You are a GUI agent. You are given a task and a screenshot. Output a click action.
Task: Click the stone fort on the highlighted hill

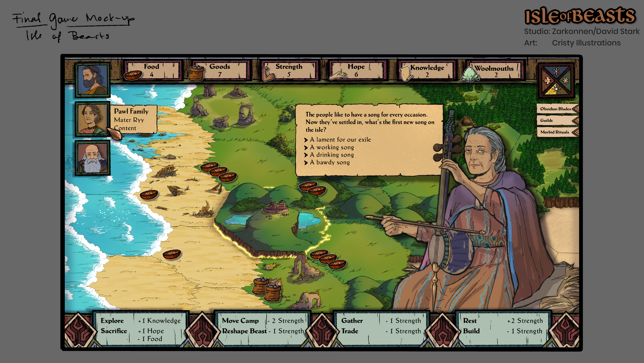pos(276,207)
